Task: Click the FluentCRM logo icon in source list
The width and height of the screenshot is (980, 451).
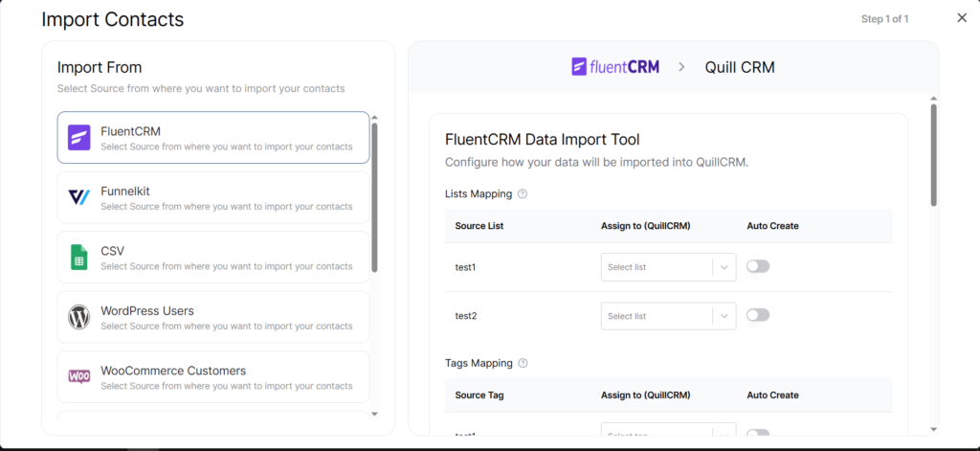Action: (79, 138)
